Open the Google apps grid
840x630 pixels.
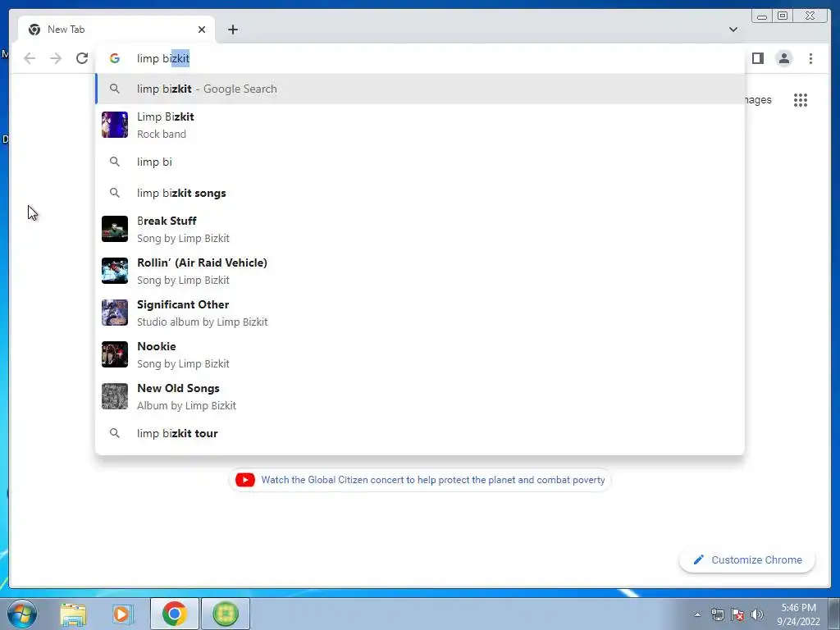[801, 100]
